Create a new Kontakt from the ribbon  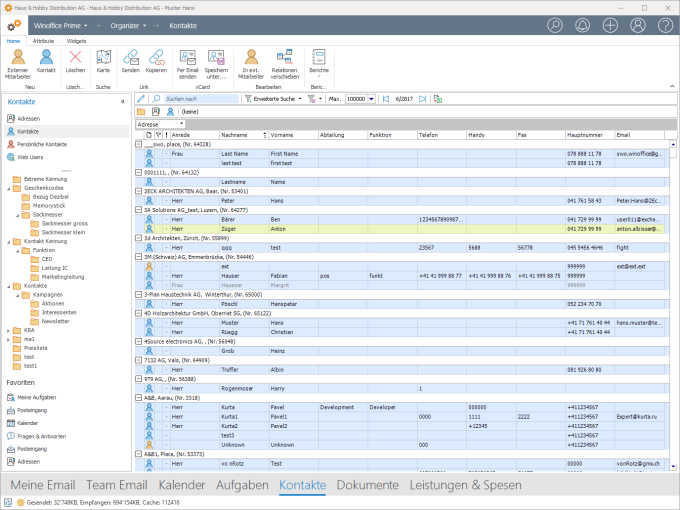[46, 61]
